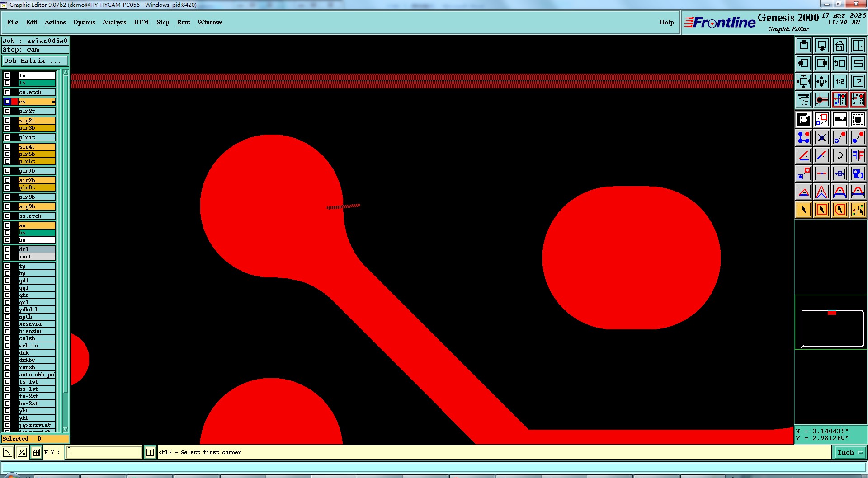
Task: Toggle the checkbox for layer drl
Action: 7,249
